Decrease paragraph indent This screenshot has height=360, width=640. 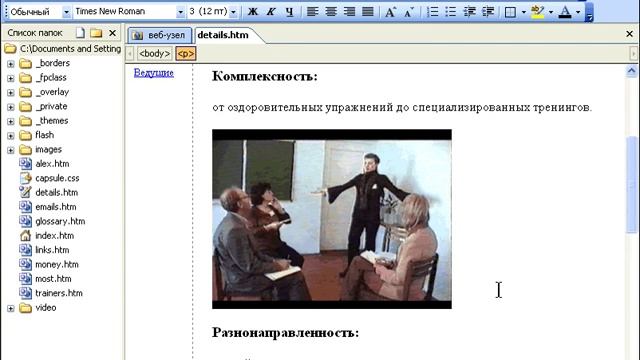[x=469, y=11]
